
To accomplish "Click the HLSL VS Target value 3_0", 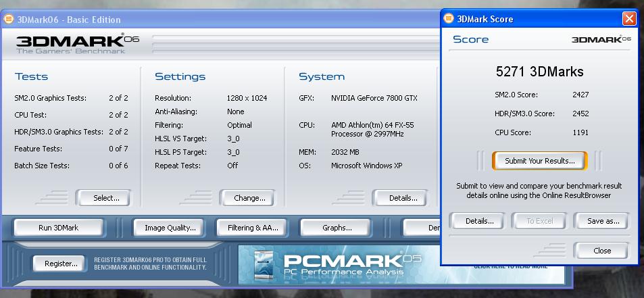I will click(x=233, y=139).
